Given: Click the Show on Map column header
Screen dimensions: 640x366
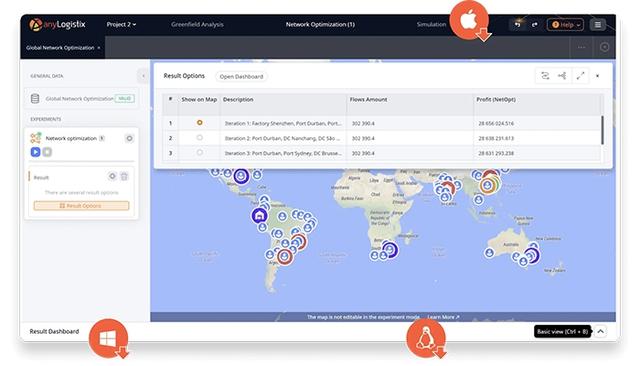Looking at the screenshot, I should 199,100.
